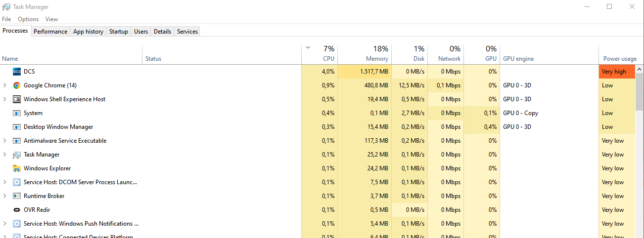This screenshot has height=238, width=644.
Task: Open the View menu
Action: pos(51,19)
